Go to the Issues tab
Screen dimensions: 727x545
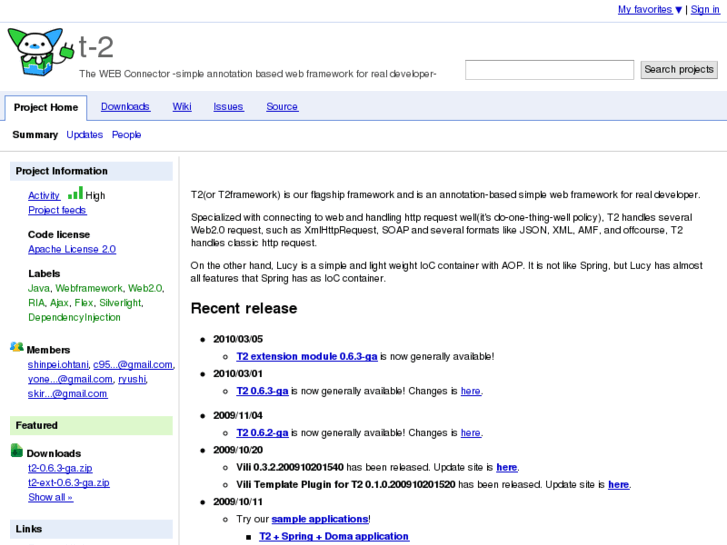pyautogui.click(x=228, y=107)
